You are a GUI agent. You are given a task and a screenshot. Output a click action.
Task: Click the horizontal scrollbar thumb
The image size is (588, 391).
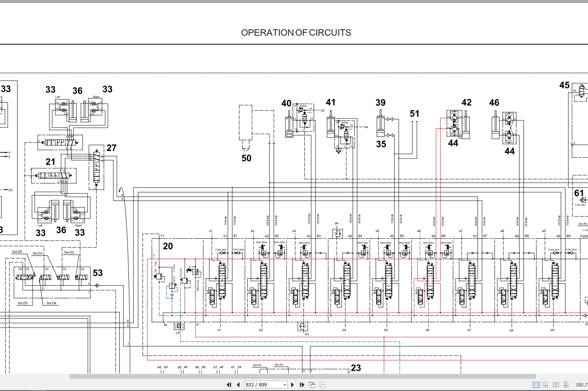(x=303, y=377)
